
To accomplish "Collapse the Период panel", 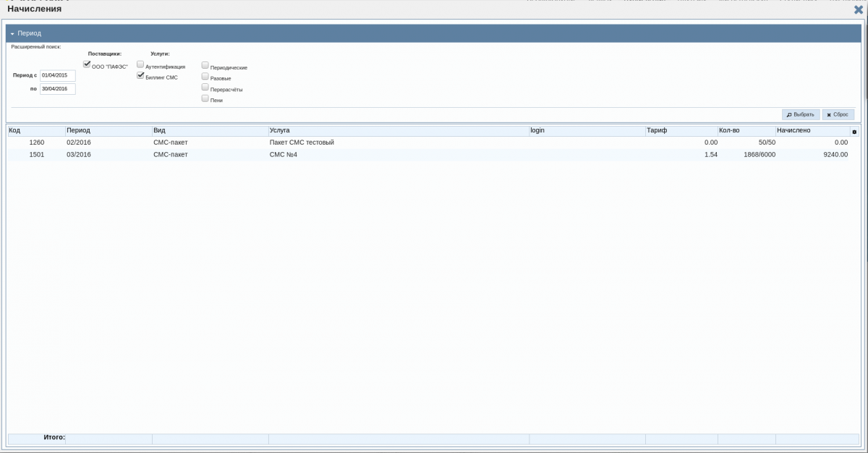I will 12,33.
